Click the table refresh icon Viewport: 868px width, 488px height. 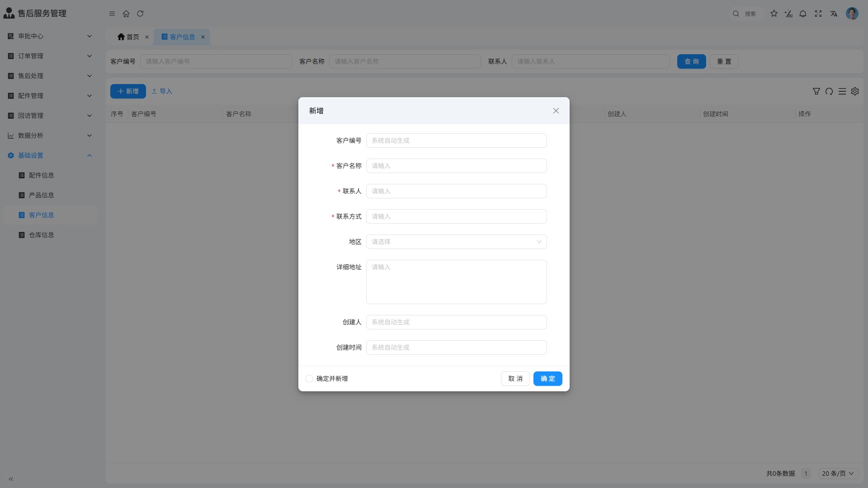tap(829, 91)
